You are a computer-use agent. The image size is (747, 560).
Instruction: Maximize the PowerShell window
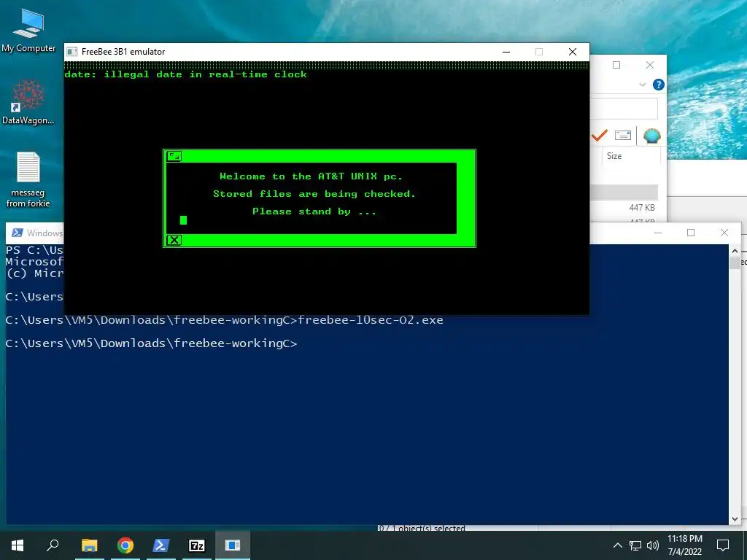pos(691,233)
